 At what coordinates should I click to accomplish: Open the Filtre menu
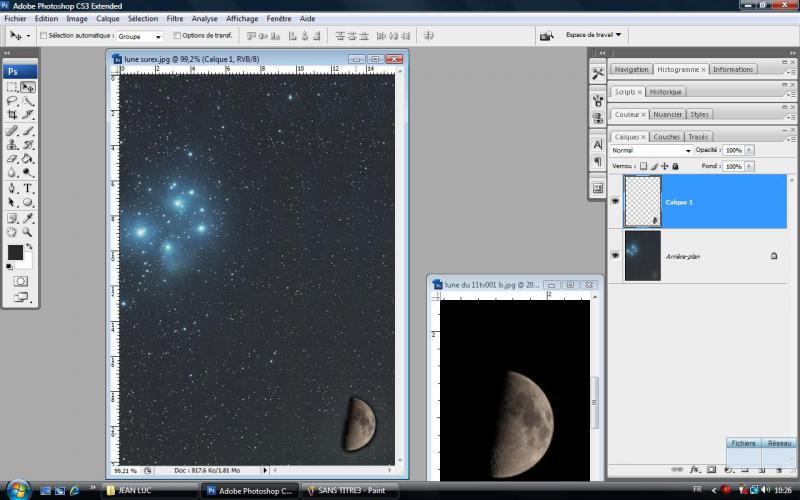click(175, 18)
